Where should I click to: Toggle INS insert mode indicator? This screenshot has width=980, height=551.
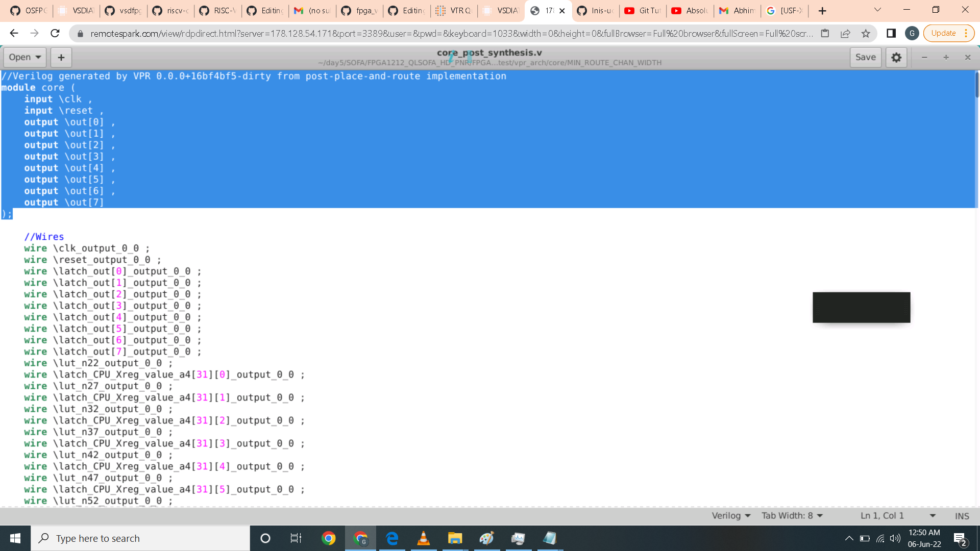[x=962, y=516]
